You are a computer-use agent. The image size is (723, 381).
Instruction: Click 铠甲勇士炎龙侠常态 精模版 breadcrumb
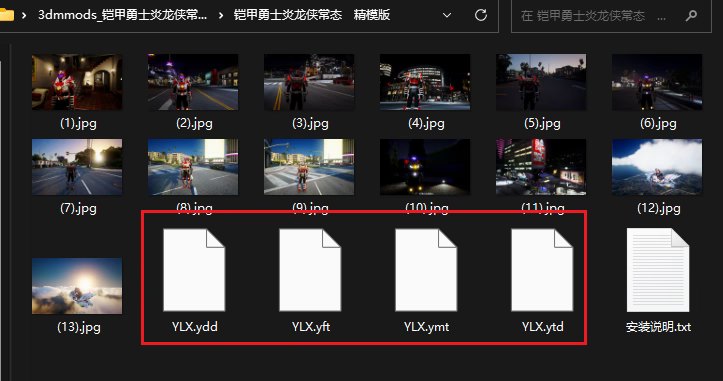pos(312,15)
